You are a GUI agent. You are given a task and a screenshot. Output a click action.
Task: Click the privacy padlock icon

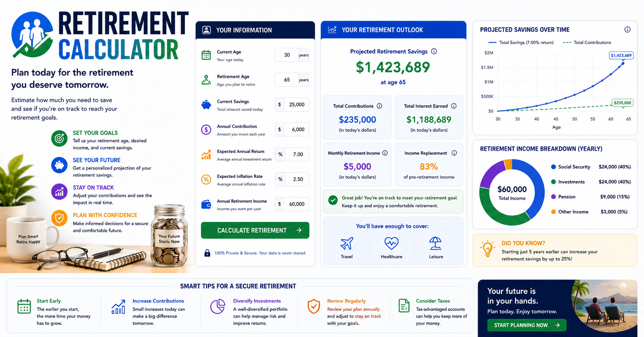pyautogui.click(x=207, y=253)
